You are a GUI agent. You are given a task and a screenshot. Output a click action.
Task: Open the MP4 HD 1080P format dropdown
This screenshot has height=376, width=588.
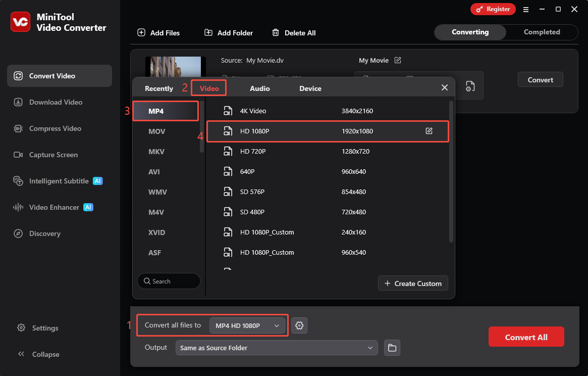point(247,325)
